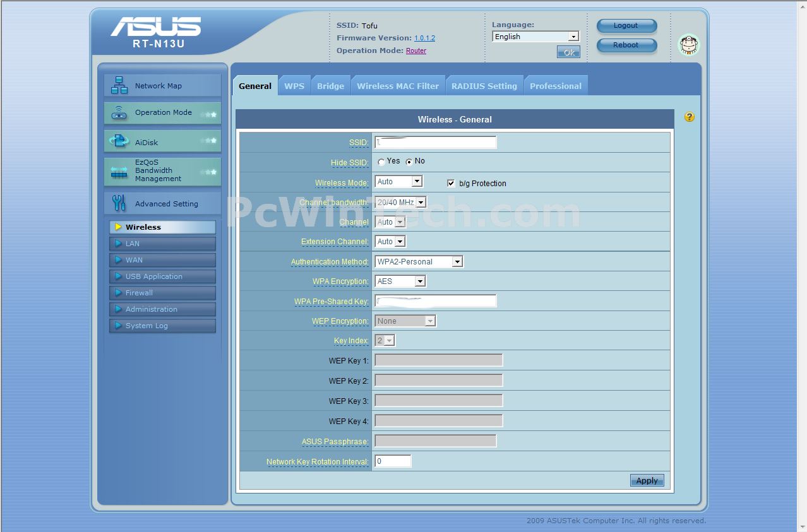Screen dimensions: 807x532
Task: Click the language Ok button
Action: [x=568, y=52]
